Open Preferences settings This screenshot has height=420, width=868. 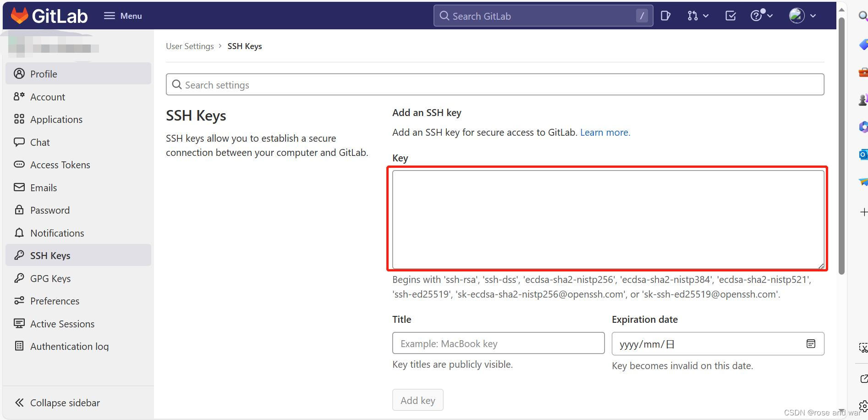click(78, 300)
